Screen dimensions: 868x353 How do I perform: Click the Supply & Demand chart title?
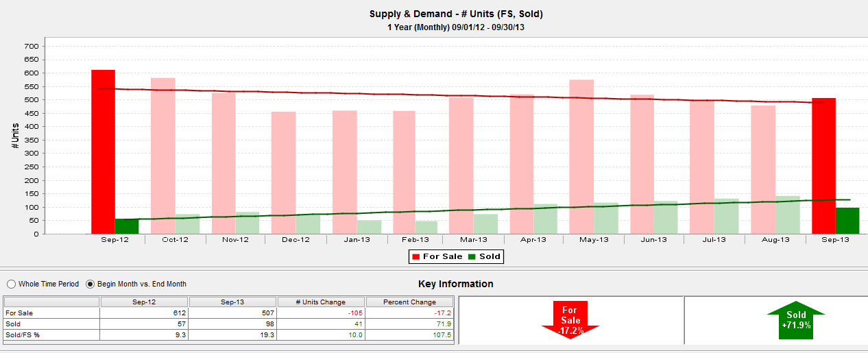click(x=456, y=14)
